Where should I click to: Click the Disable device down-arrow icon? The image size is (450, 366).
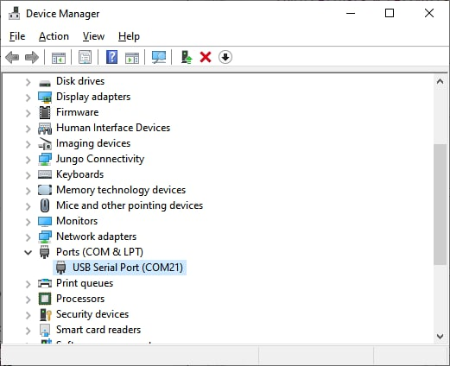(225, 57)
